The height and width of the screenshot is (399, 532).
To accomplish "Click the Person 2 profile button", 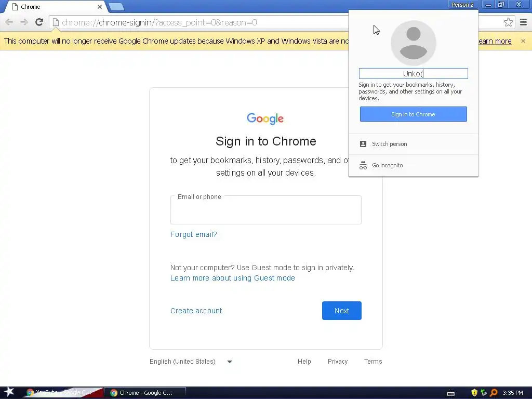I will coord(462,4).
